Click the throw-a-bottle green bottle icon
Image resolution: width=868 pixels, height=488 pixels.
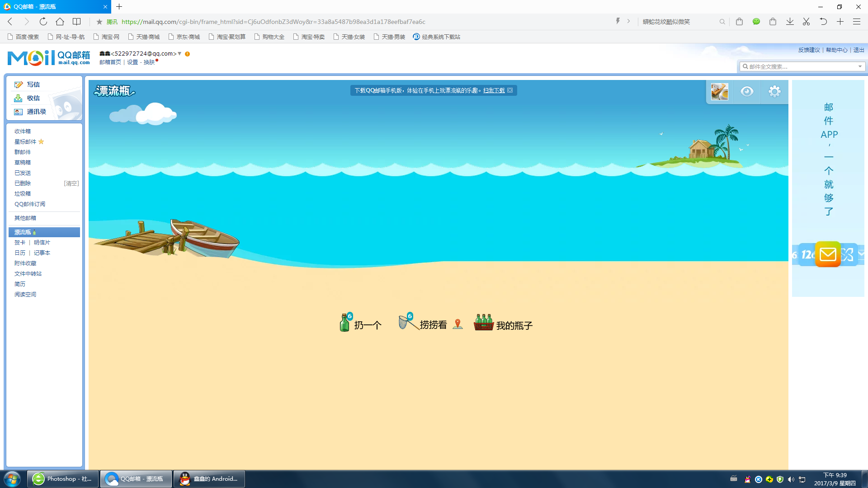pyautogui.click(x=345, y=323)
